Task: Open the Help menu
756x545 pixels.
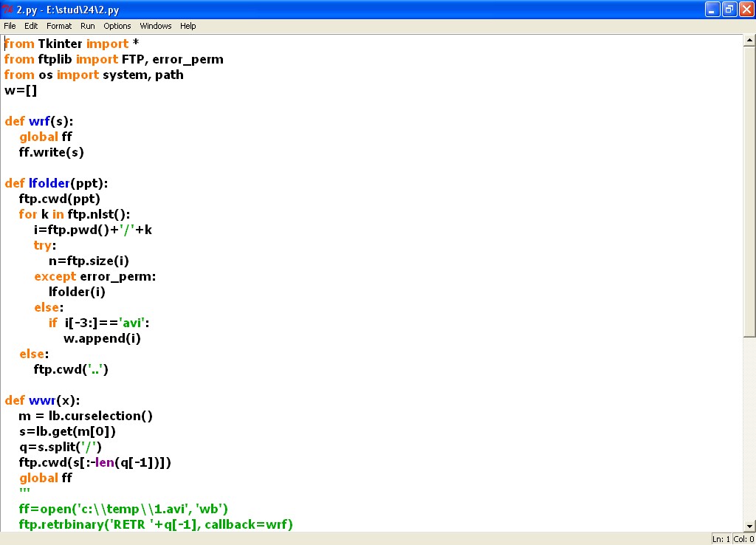Action: click(188, 26)
